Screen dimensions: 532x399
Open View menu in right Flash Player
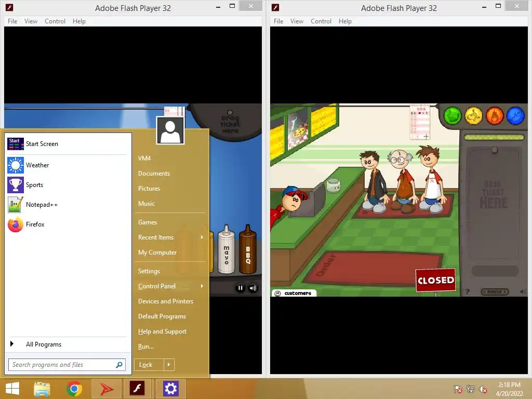click(297, 21)
